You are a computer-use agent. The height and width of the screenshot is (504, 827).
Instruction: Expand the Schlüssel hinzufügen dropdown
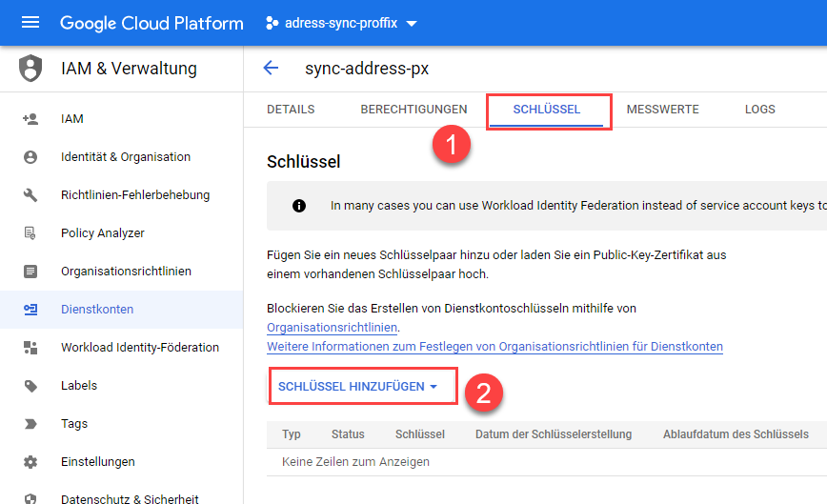[x=358, y=387]
